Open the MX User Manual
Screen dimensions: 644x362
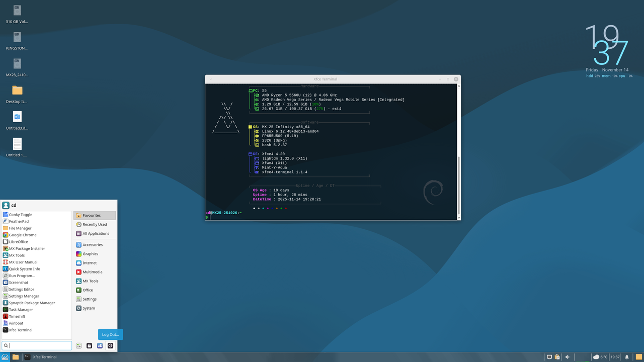[x=37, y=262]
